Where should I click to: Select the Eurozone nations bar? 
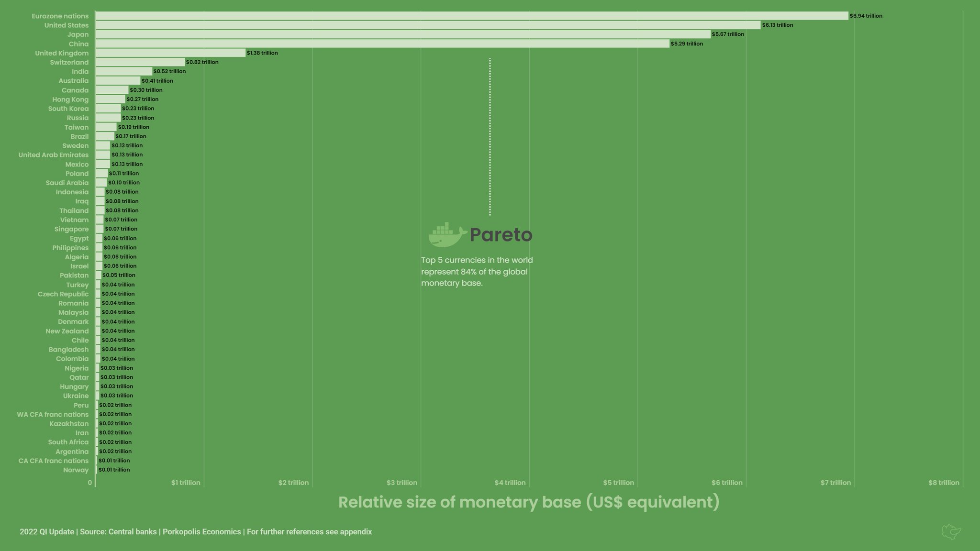472,16
